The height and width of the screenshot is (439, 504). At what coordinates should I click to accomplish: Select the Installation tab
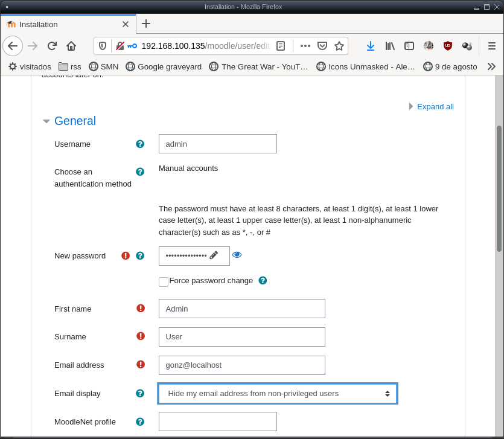tap(68, 24)
